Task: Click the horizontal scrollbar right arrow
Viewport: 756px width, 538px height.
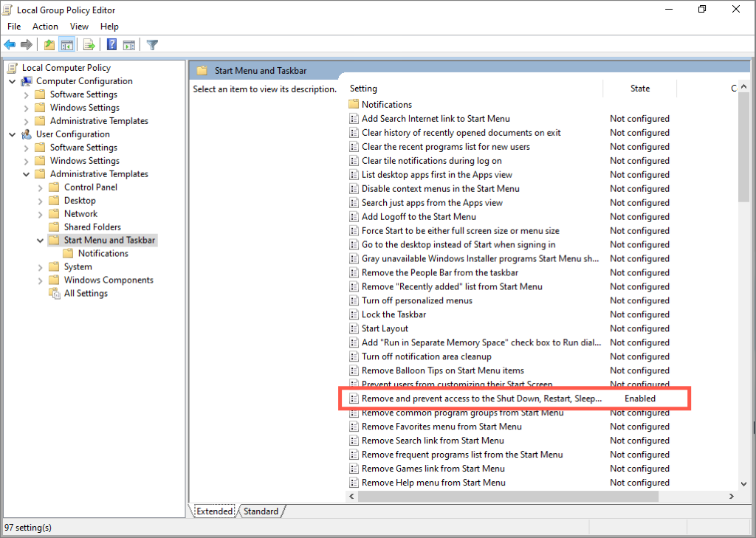Action: [x=732, y=496]
